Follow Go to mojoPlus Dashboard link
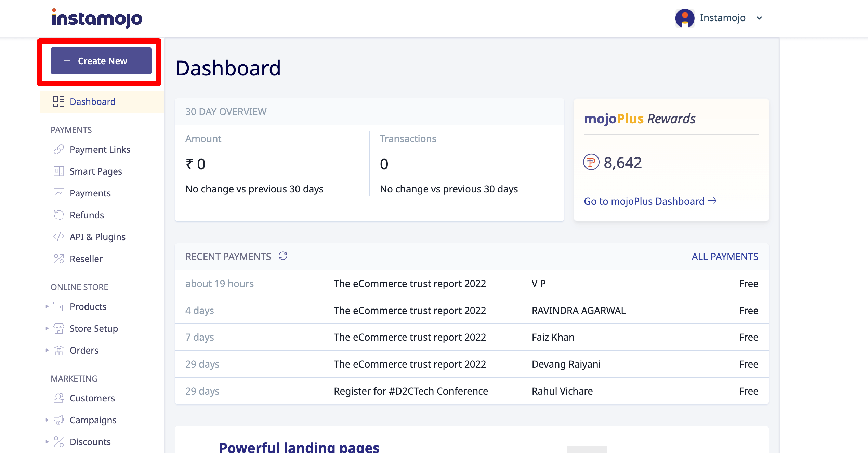 [x=650, y=201]
